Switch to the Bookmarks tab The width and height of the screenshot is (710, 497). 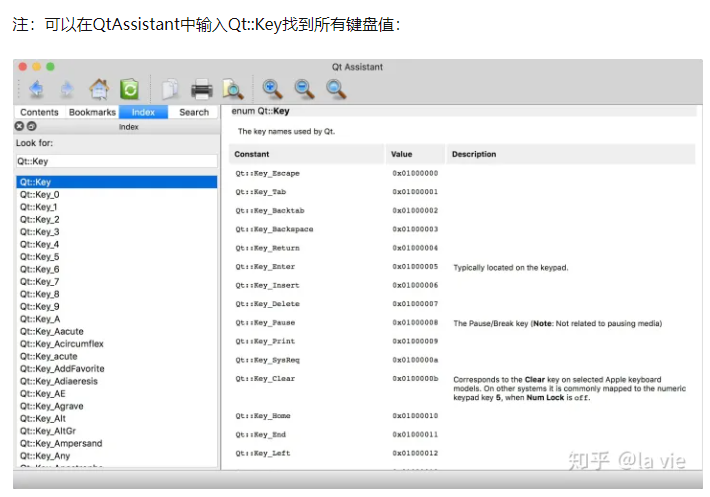[x=92, y=112]
